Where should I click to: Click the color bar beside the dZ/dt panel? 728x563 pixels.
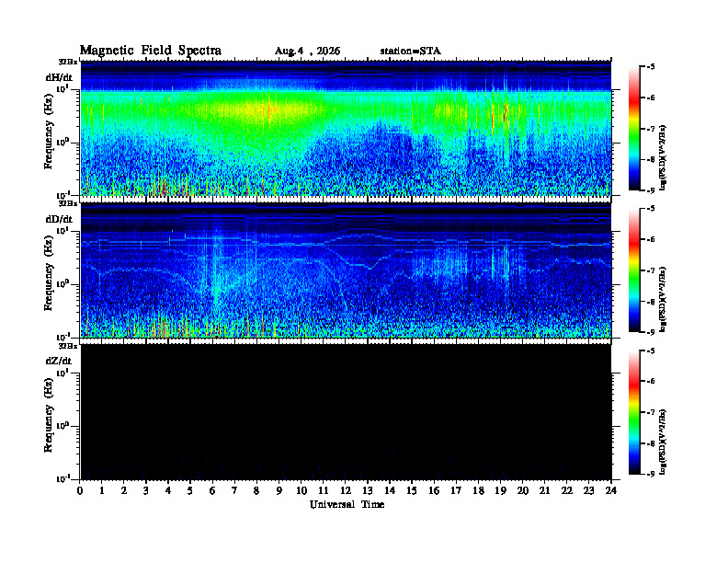click(634, 412)
